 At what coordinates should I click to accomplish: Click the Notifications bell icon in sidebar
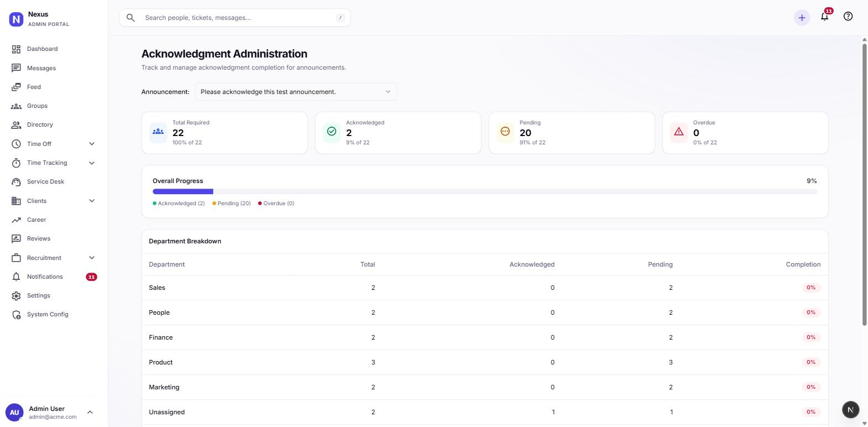tap(16, 277)
